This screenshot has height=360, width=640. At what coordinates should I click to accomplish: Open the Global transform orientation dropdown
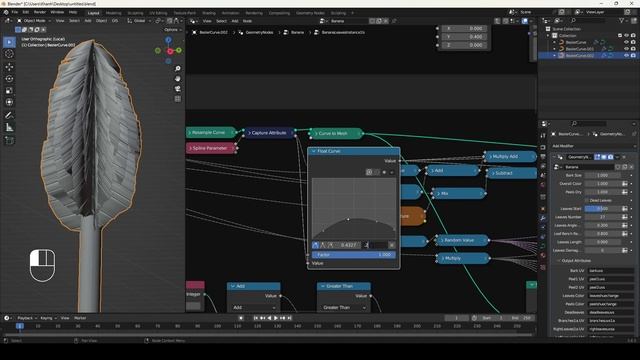click(139, 21)
